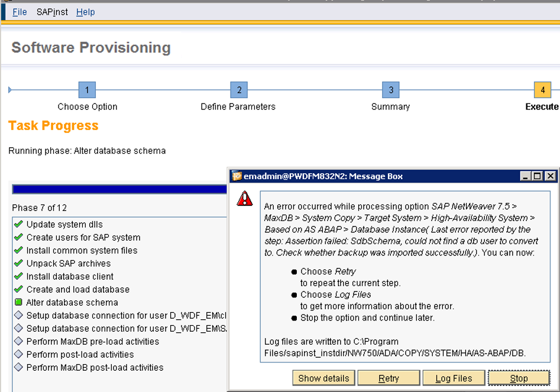This screenshot has width=560, height=392.
Task: Click the blue task progress bar
Action: [119, 189]
